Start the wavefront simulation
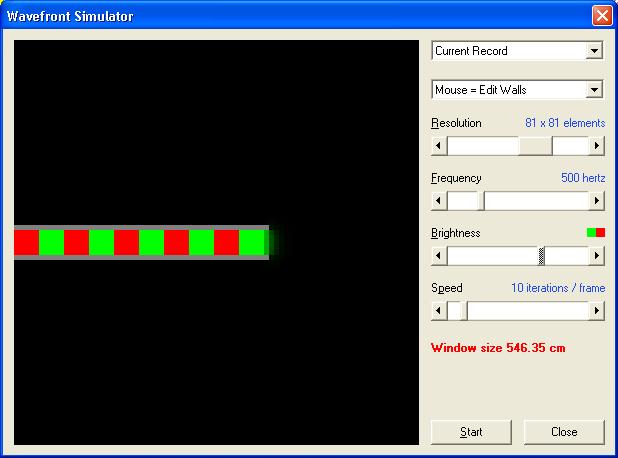 (471, 432)
